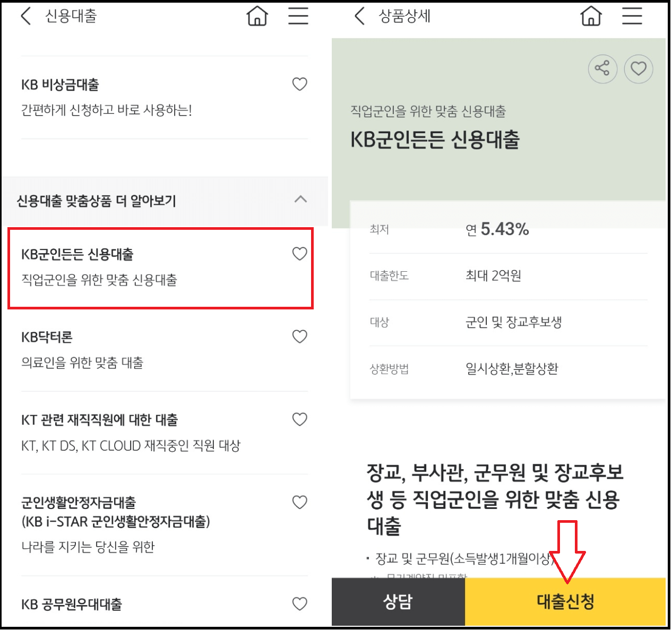Open the hamburger menu on the 상품상세 page
This screenshot has width=672, height=630.
pyautogui.click(x=632, y=16)
